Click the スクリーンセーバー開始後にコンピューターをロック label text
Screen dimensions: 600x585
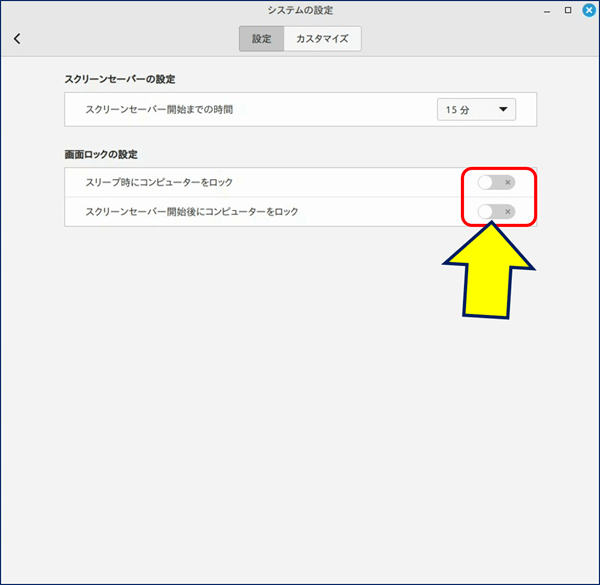[192, 212]
